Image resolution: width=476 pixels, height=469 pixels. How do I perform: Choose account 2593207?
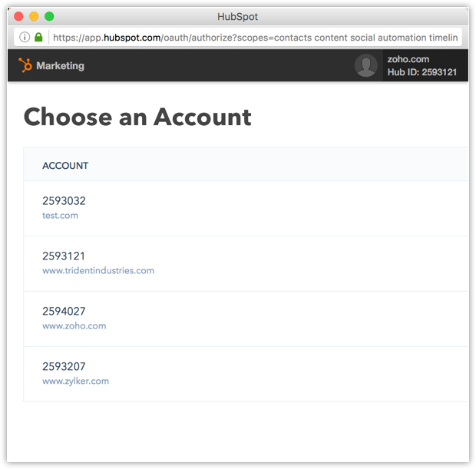[64, 367]
